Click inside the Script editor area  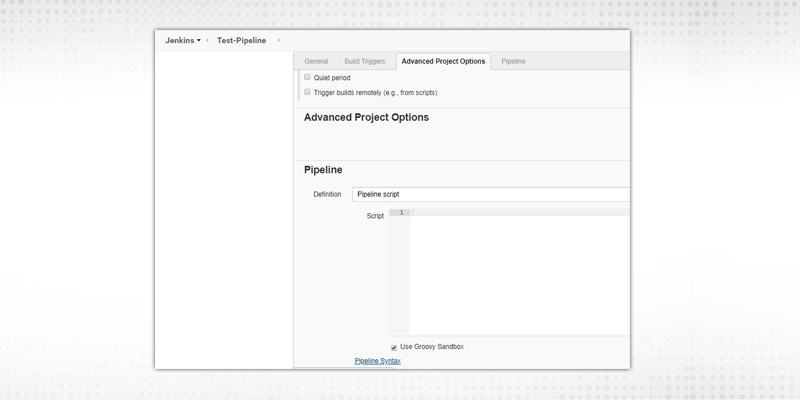[x=518, y=272]
